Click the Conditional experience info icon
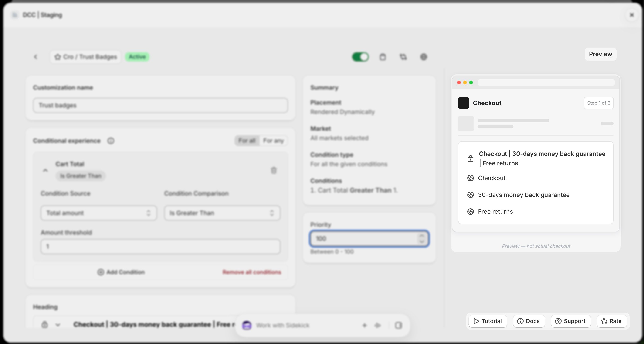This screenshot has width=644, height=344. [x=111, y=141]
